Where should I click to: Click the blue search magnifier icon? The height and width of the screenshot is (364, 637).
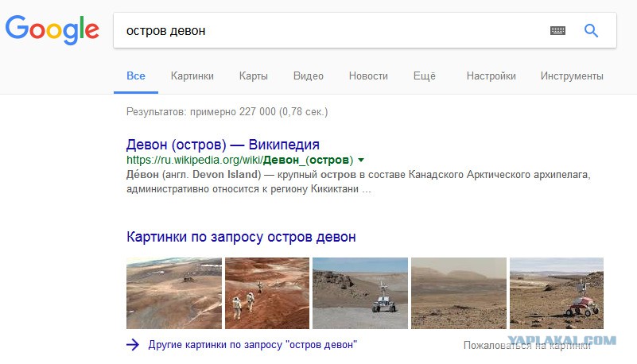[591, 30]
